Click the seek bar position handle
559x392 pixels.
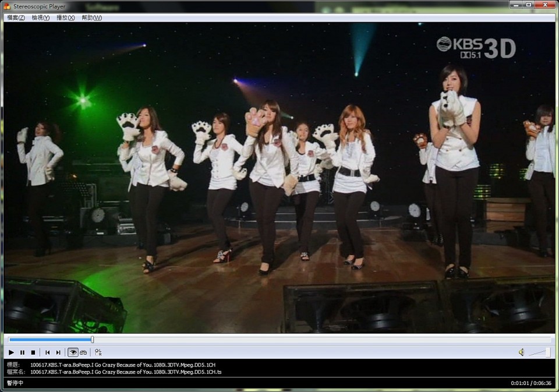point(92,340)
